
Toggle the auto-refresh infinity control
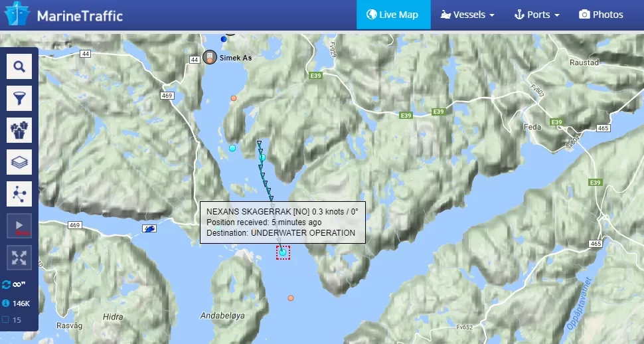(x=11, y=284)
